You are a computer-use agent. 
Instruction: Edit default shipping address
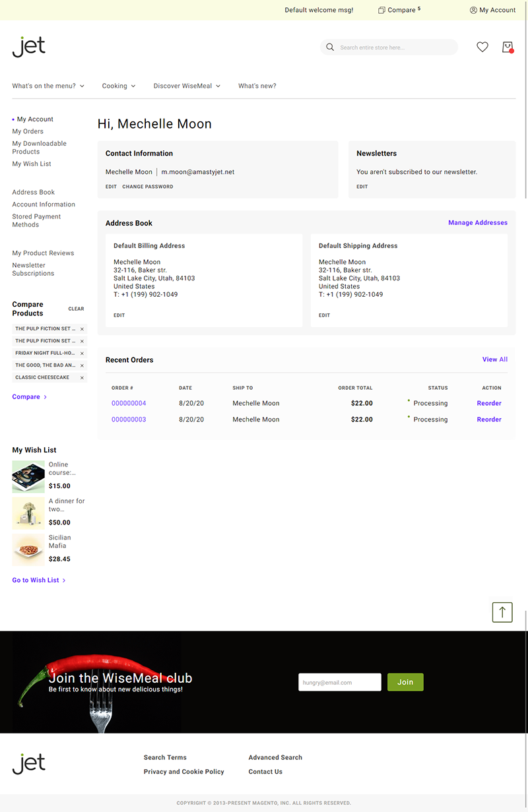click(x=324, y=315)
